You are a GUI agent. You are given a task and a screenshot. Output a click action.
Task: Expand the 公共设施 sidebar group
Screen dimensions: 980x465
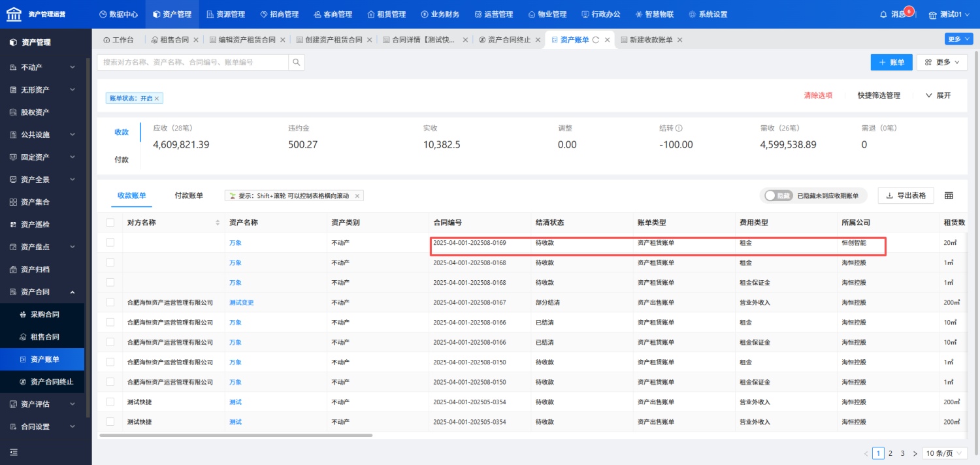click(42, 135)
